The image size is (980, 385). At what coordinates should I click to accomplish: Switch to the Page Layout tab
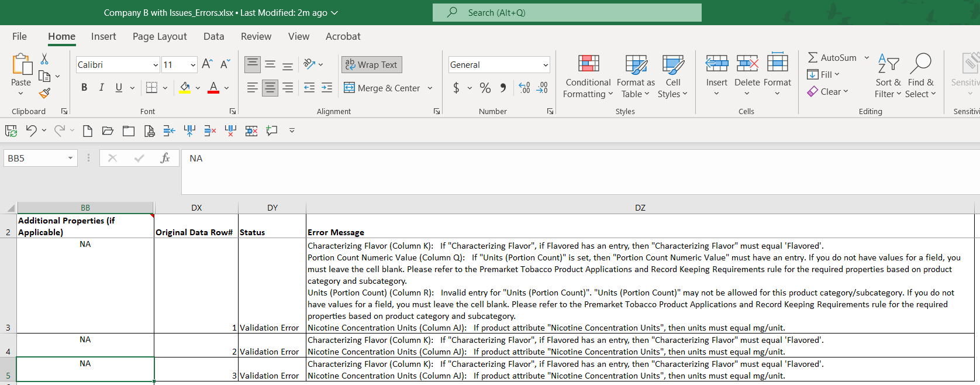pyautogui.click(x=160, y=36)
